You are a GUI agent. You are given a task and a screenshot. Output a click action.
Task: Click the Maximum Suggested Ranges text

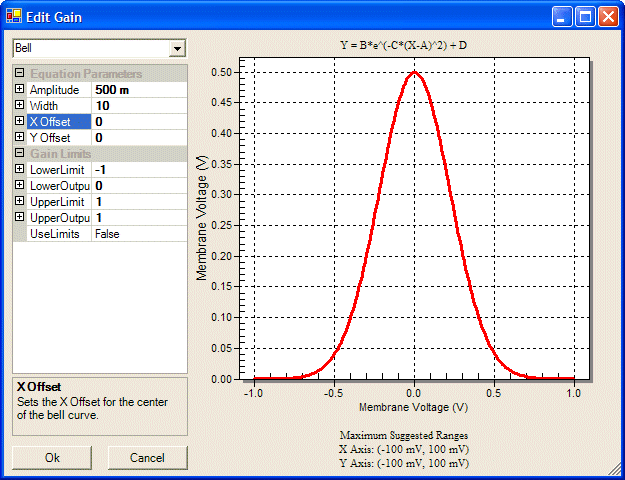[404, 435]
